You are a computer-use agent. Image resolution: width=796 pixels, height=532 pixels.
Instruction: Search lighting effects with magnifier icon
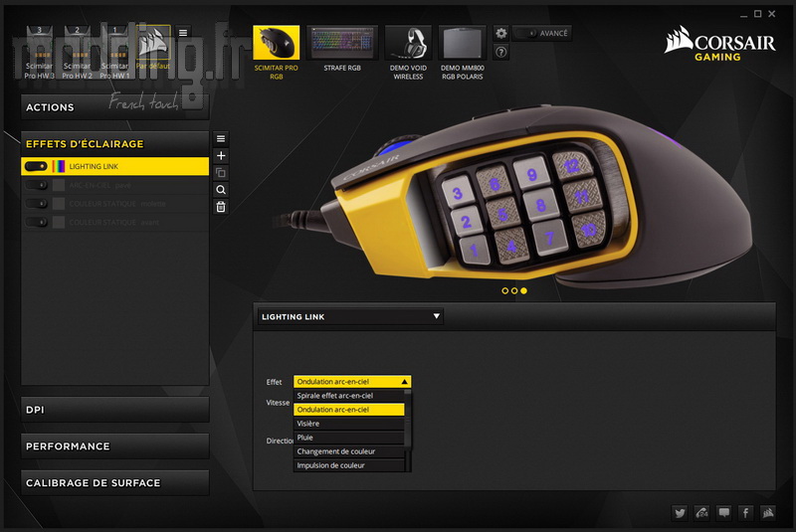tap(221, 190)
